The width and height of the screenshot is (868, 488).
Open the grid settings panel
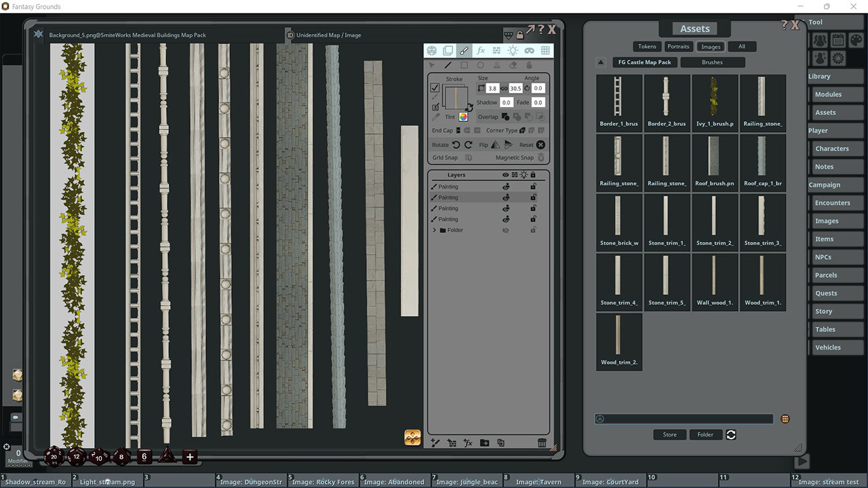point(547,52)
